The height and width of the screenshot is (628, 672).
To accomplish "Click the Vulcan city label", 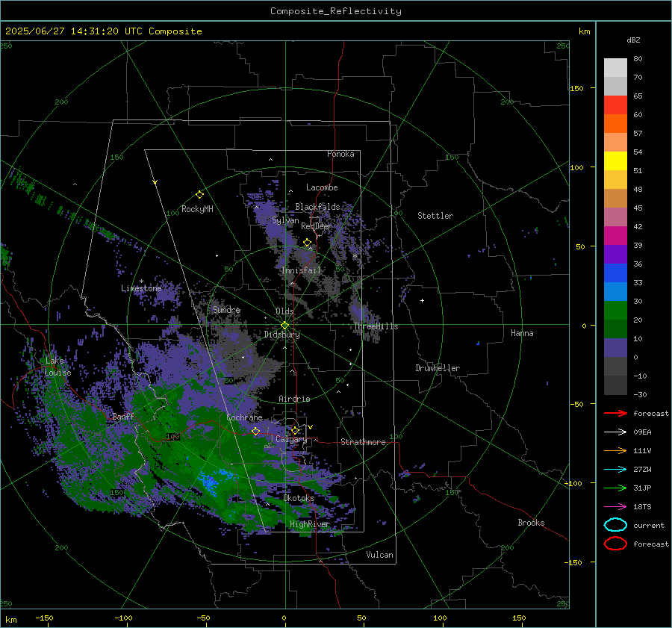I will (379, 555).
